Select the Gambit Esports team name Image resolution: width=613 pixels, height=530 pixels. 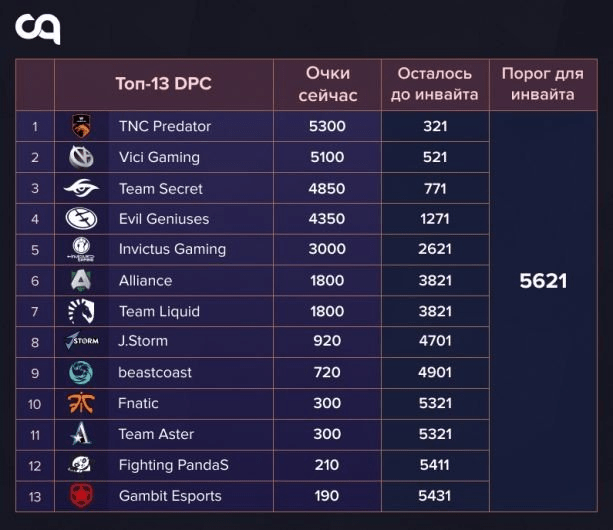click(170, 496)
